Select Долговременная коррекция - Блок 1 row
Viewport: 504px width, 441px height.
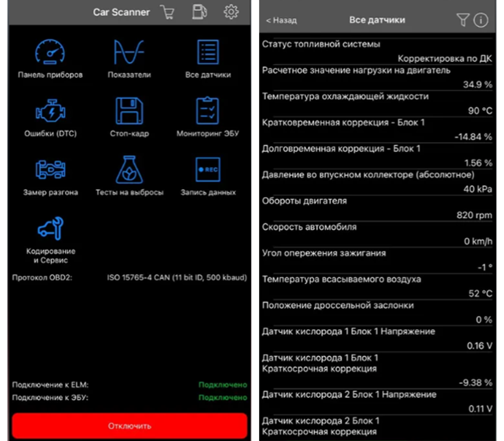point(377,156)
